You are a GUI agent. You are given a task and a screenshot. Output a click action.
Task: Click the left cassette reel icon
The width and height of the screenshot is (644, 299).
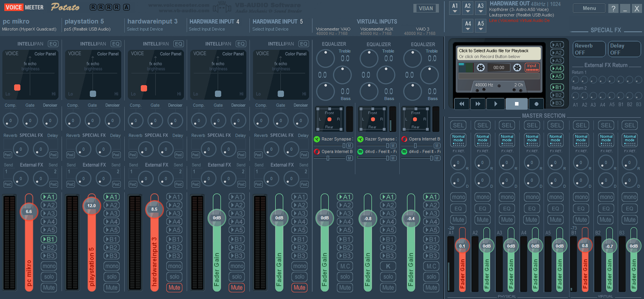(x=481, y=67)
